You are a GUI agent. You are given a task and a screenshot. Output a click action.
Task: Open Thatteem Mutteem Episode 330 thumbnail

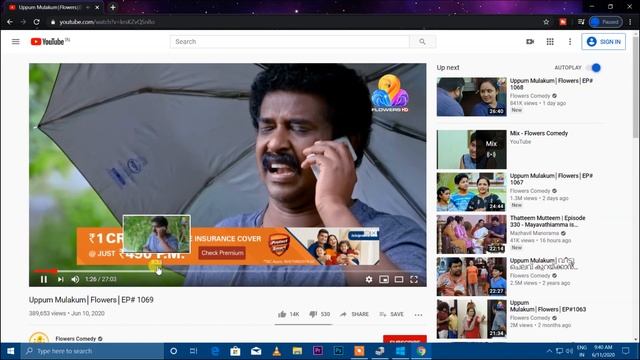[x=471, y=235]
